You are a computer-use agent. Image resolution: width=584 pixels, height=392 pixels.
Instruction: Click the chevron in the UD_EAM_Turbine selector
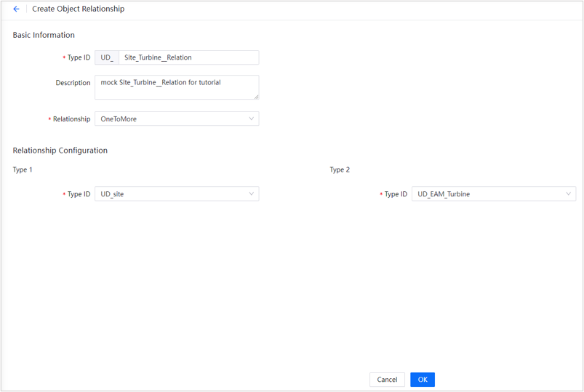[x=568, y=194]
